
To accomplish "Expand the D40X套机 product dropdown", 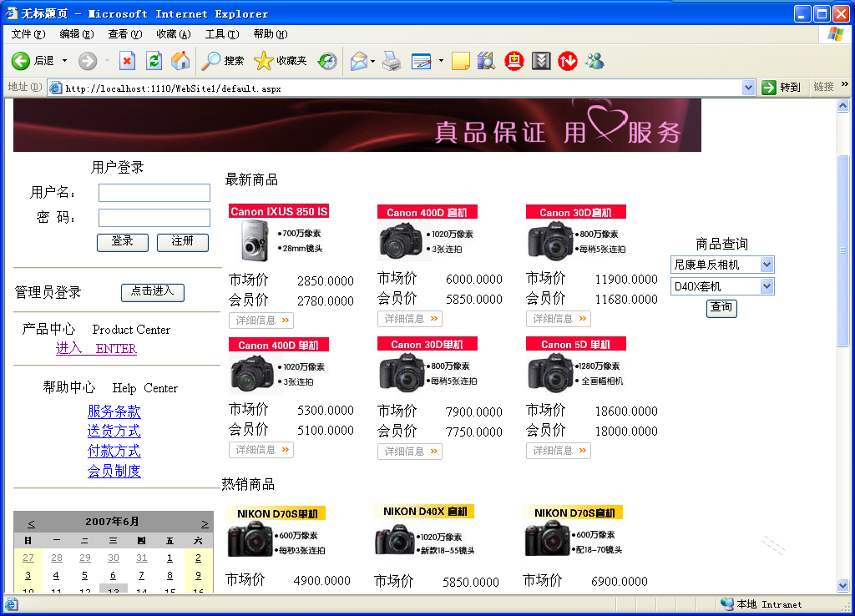I will tap(766, 286).
